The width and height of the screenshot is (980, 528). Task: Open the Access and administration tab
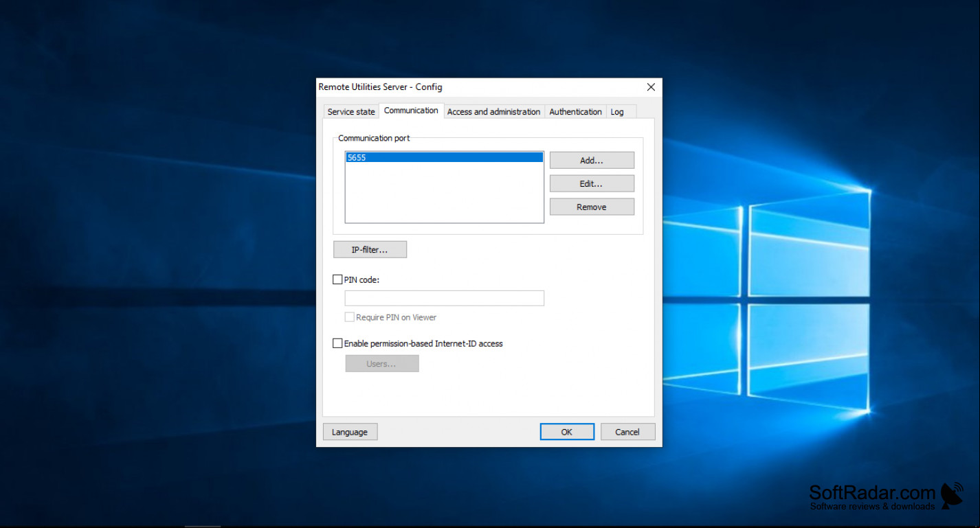point(493,112)
